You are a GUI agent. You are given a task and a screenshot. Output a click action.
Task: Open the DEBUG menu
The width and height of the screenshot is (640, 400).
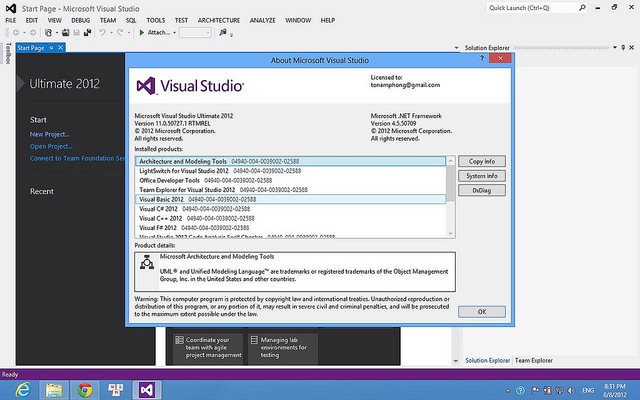point(80,20)
